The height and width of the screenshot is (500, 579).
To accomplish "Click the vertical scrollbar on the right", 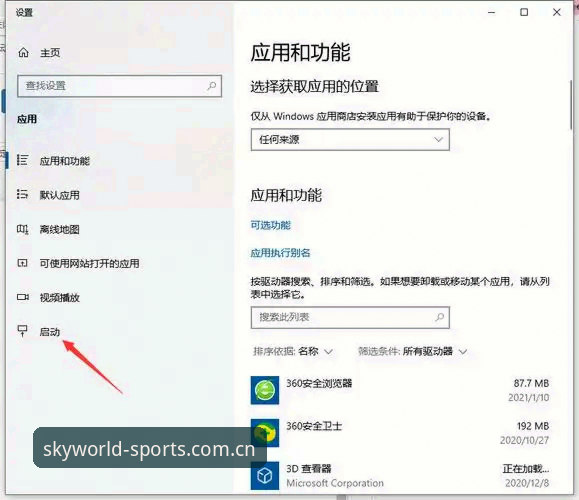I will click(571, 104).
